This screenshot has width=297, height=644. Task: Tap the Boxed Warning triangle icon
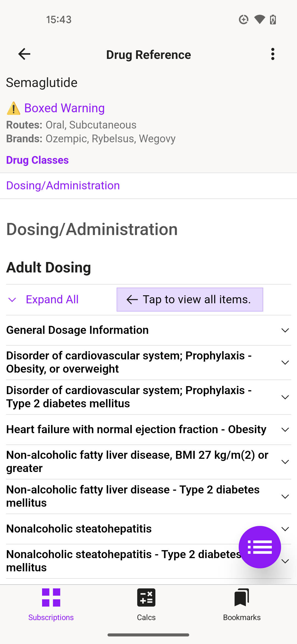click(x=13, y=108)
